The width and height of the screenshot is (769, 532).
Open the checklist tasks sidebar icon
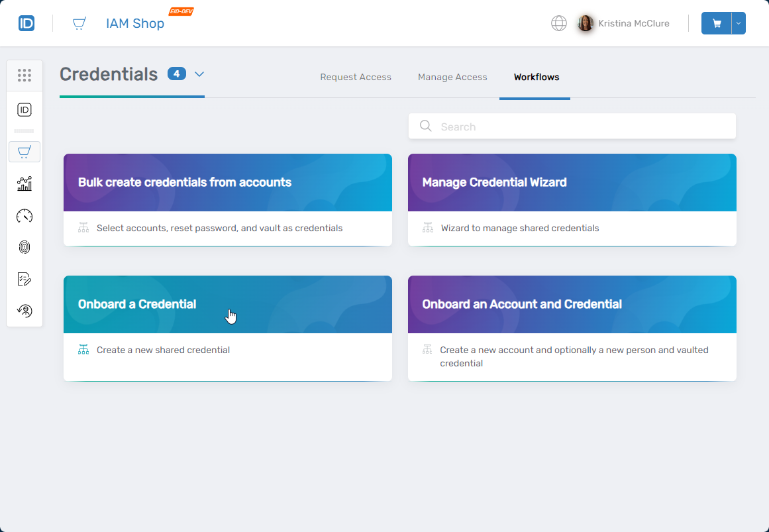25,278
